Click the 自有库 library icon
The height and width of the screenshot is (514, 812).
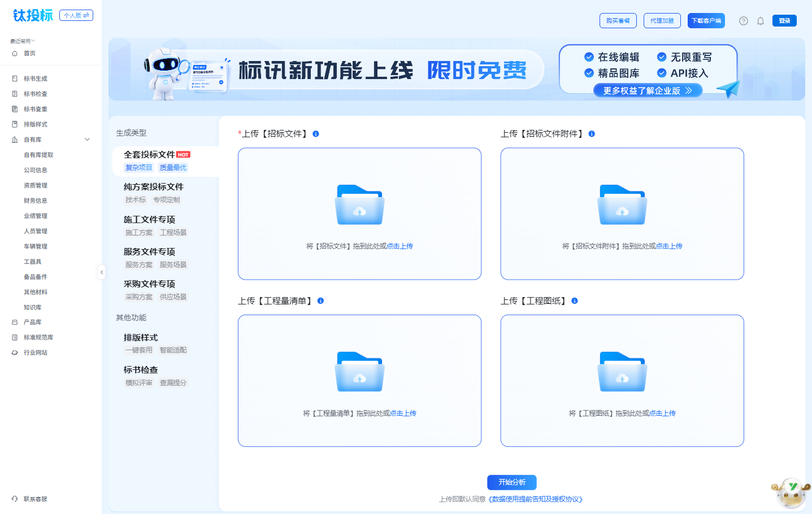pos(15,140)
